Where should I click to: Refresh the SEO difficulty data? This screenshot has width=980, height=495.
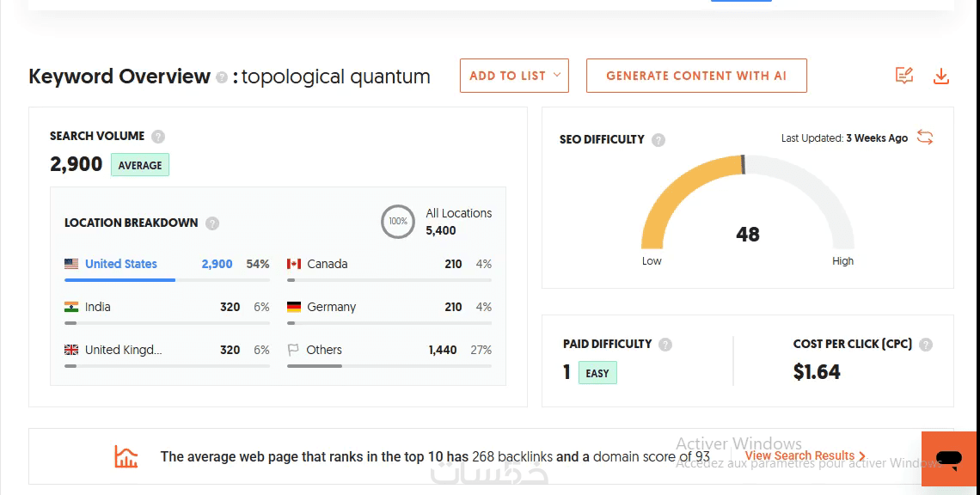click(925, 137)
